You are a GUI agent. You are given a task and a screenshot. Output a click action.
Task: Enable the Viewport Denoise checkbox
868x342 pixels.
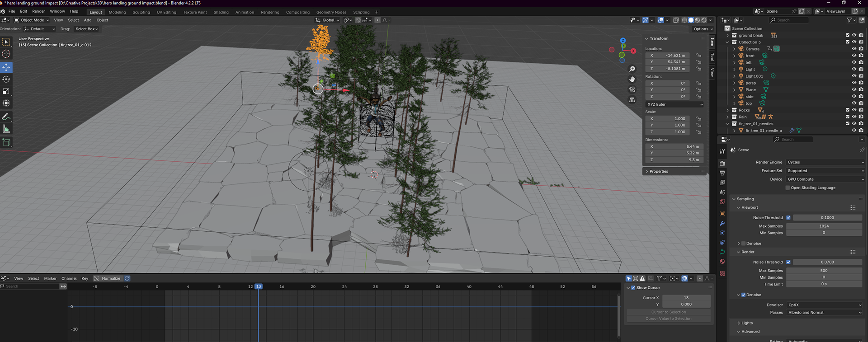[x=743, y=243]
